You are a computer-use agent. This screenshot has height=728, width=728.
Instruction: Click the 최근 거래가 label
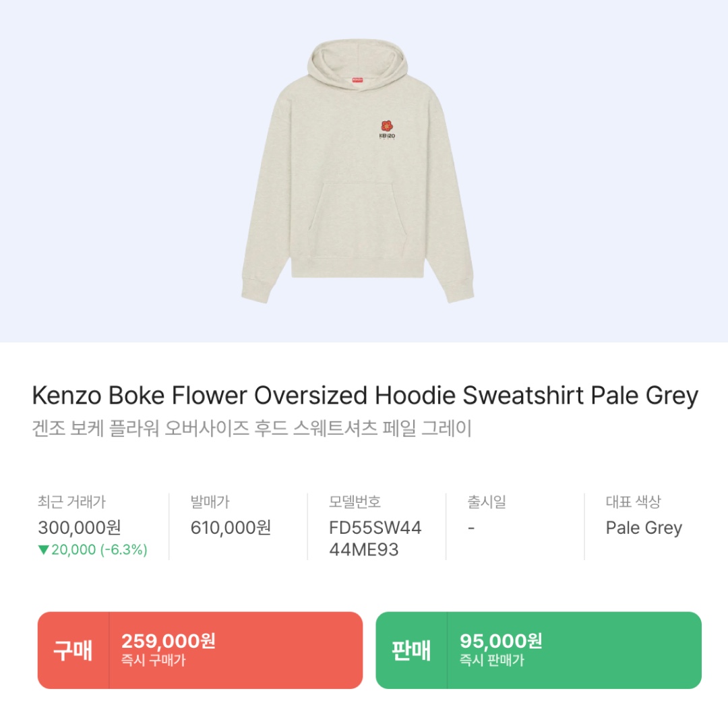71,502
